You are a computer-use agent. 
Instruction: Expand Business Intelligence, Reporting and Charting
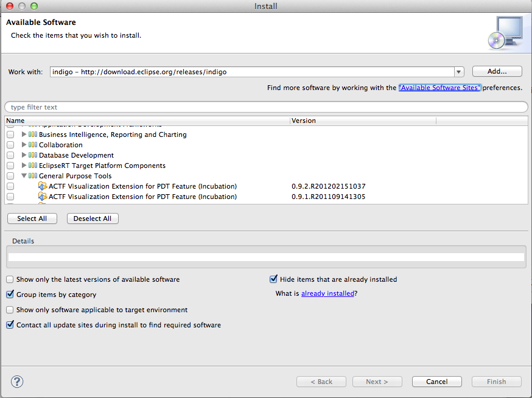coord(24,134)
